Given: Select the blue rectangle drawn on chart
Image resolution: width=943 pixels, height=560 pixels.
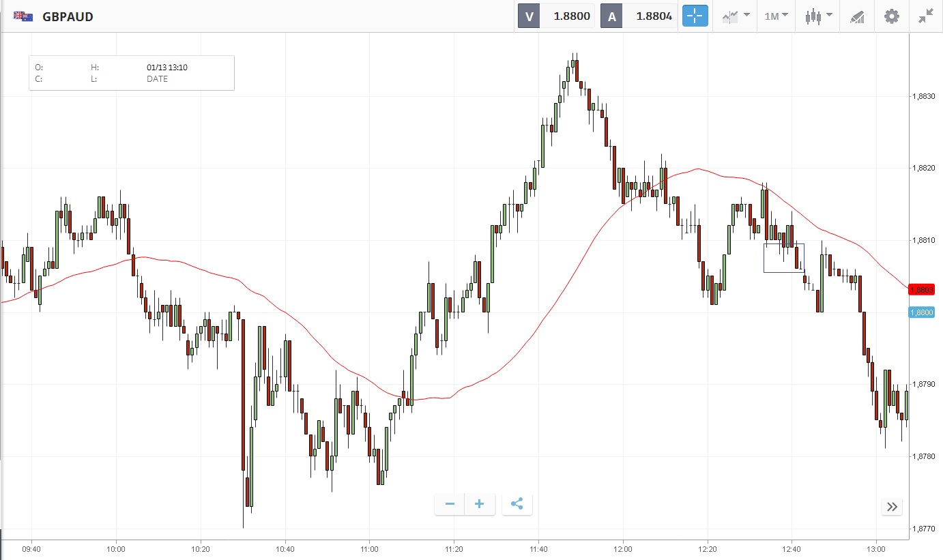Looking at the screenshot, I should point(784,272).
